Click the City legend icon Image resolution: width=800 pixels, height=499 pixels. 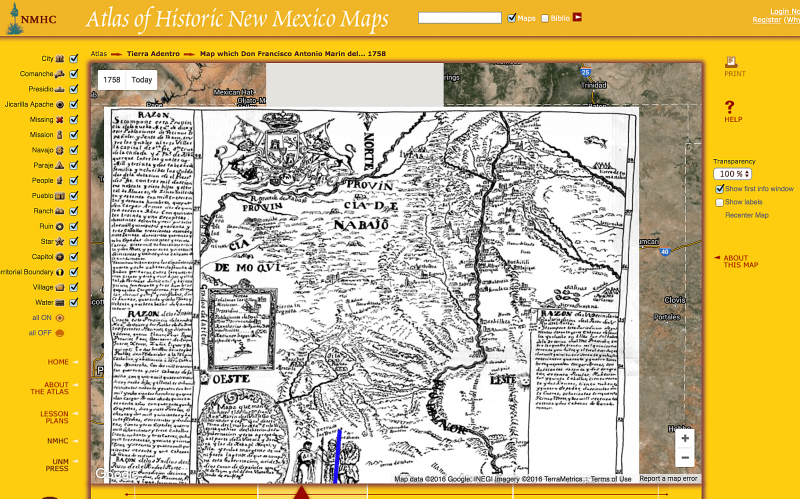tap(60, 59)
